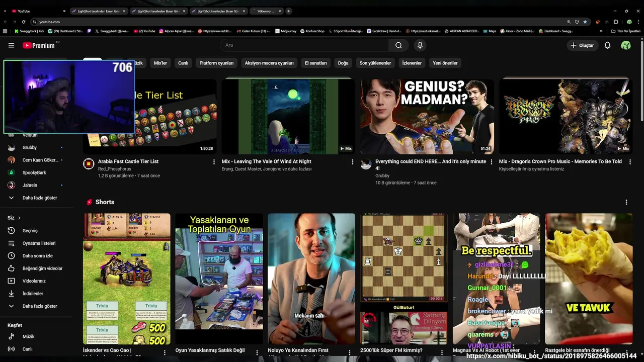Open the GENIUS? MADMAN? video thumbnail
The image size is (644, 362).
click(427, 117)
